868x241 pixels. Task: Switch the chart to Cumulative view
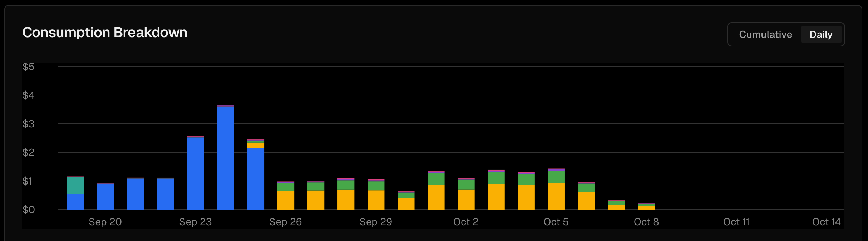click(765, 34)
